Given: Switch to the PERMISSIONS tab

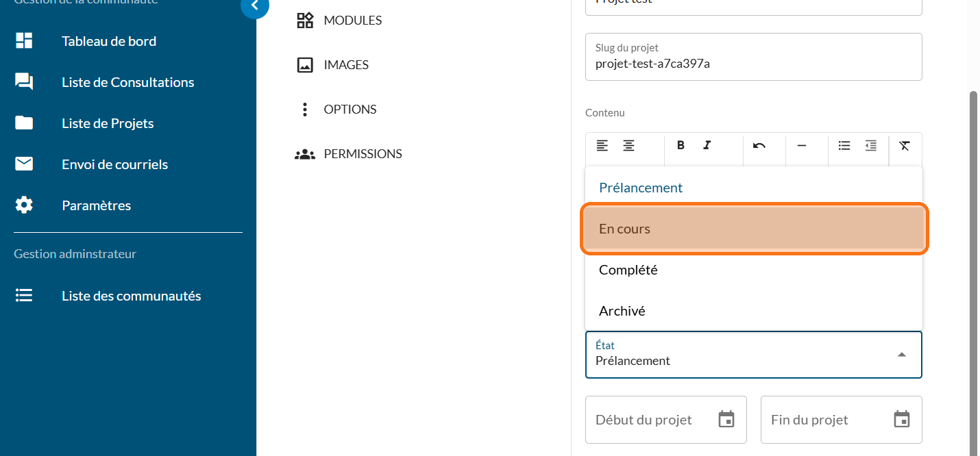Looking at the screenshot, I should [363, 154].
